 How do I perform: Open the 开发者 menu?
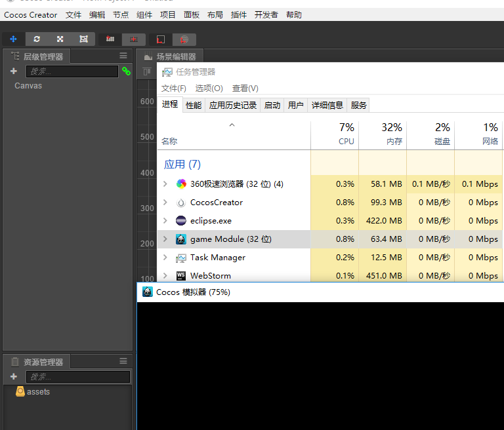coord(266,15)
